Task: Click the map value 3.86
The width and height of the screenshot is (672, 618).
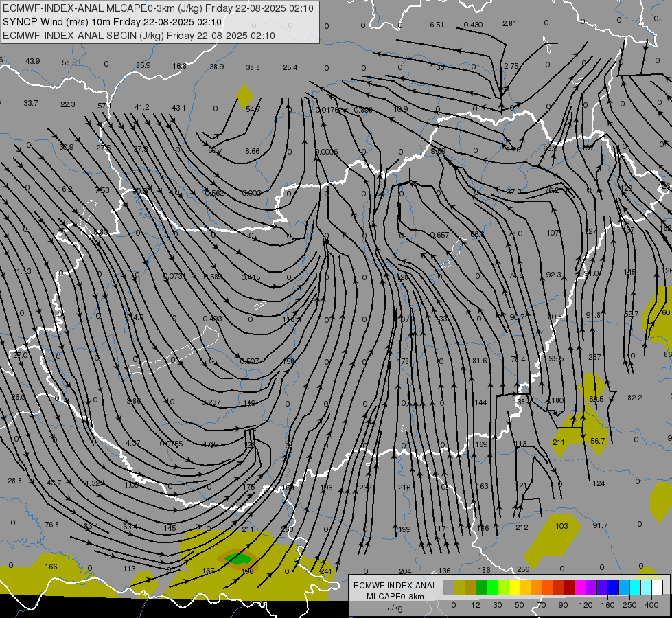Action: tap(134, 401)
